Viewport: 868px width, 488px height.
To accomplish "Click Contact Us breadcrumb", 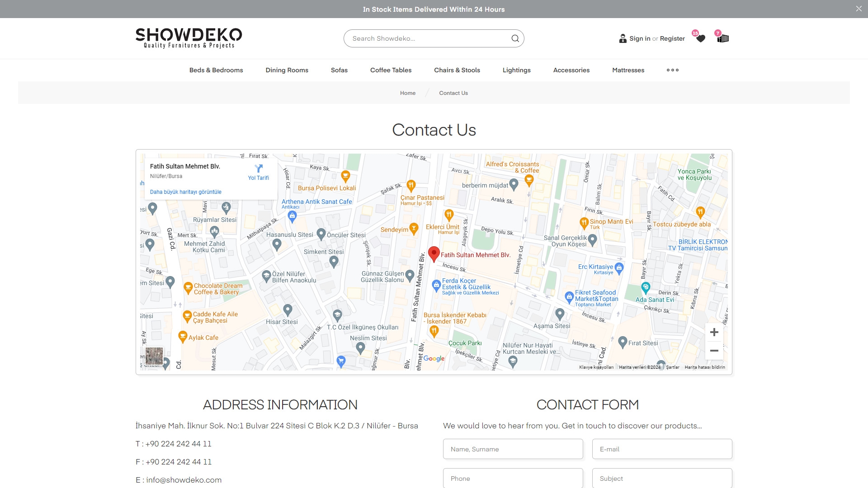I will 453,93.
